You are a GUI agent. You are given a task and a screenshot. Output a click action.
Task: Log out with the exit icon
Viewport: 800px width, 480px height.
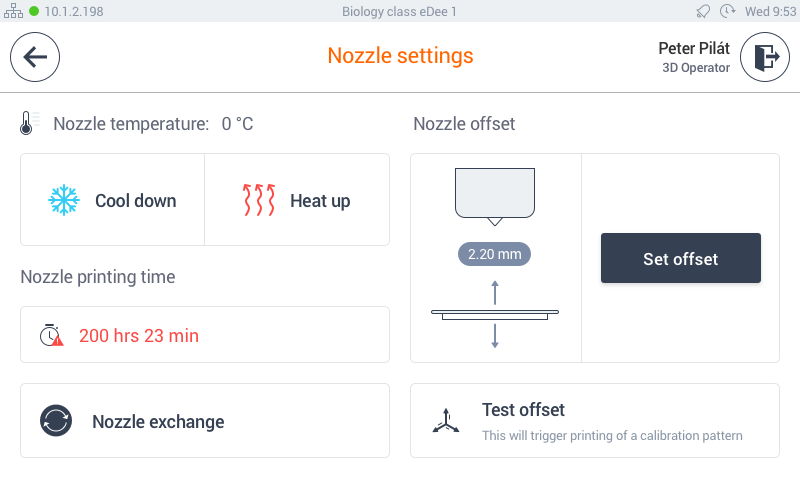pos(765,57)
